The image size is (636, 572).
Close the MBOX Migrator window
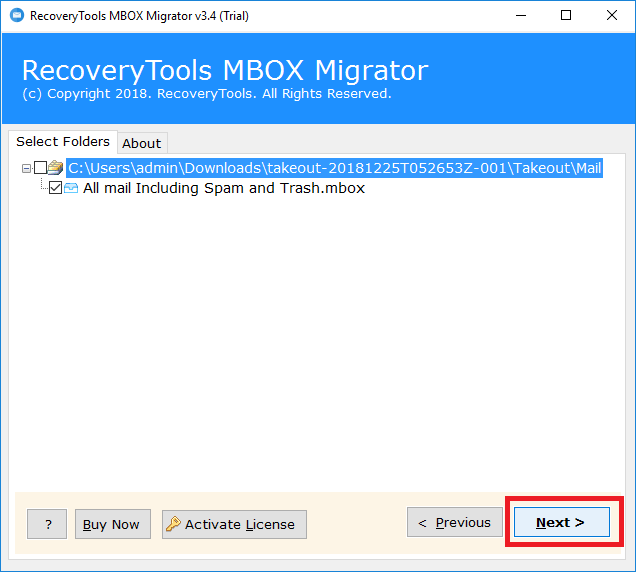click(612, 16)
